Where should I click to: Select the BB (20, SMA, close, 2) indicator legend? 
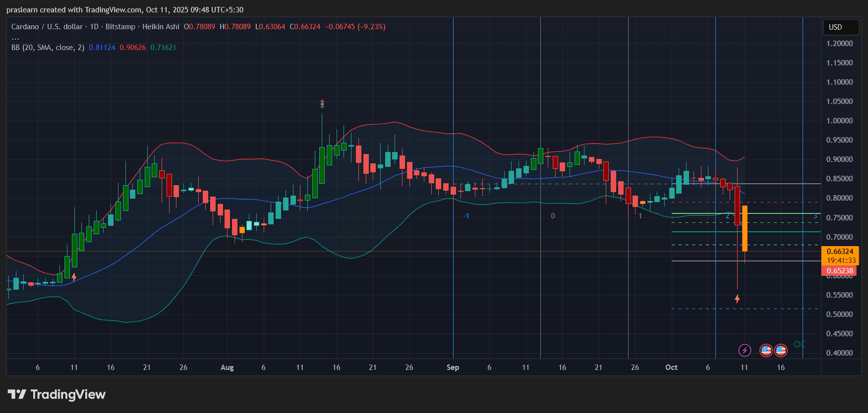(48, 48)
